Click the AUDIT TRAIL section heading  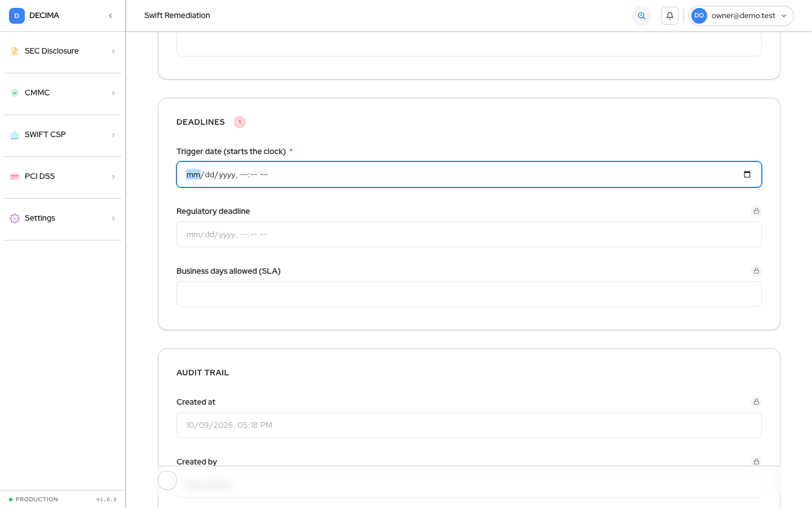(203, 373)
